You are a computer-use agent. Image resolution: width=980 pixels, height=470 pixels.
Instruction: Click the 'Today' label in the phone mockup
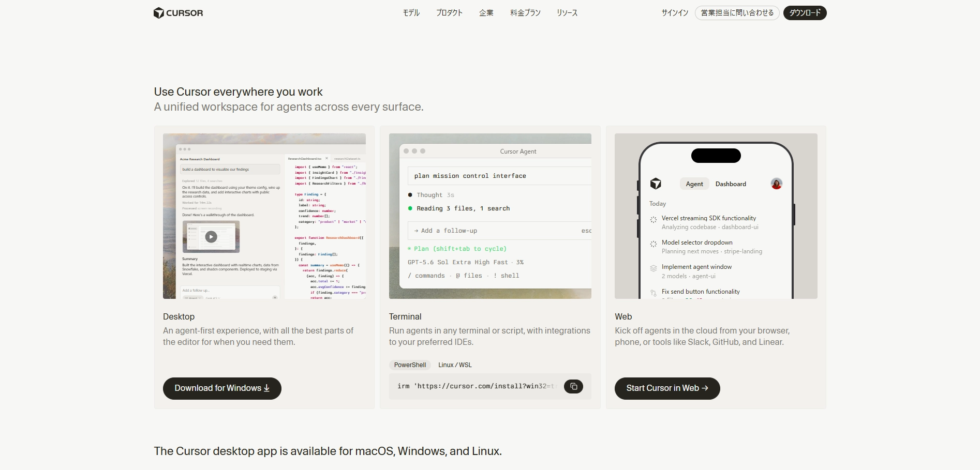click(x=658, y=204)
